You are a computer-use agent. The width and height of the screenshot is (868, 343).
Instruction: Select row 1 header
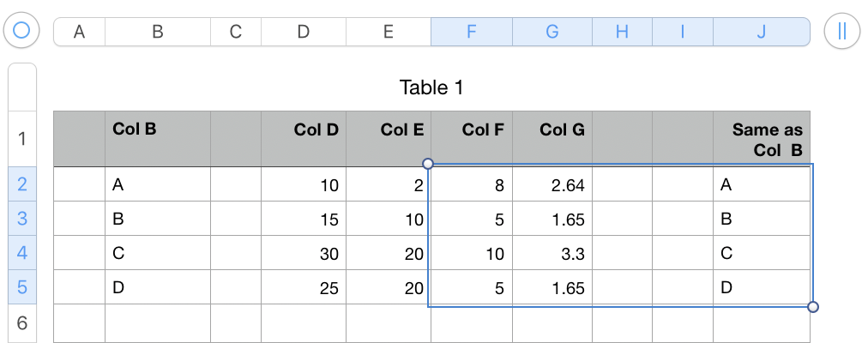21,139
